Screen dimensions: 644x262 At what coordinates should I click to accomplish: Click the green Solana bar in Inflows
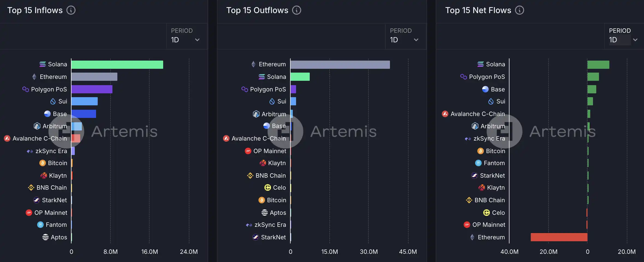[117, 65]
